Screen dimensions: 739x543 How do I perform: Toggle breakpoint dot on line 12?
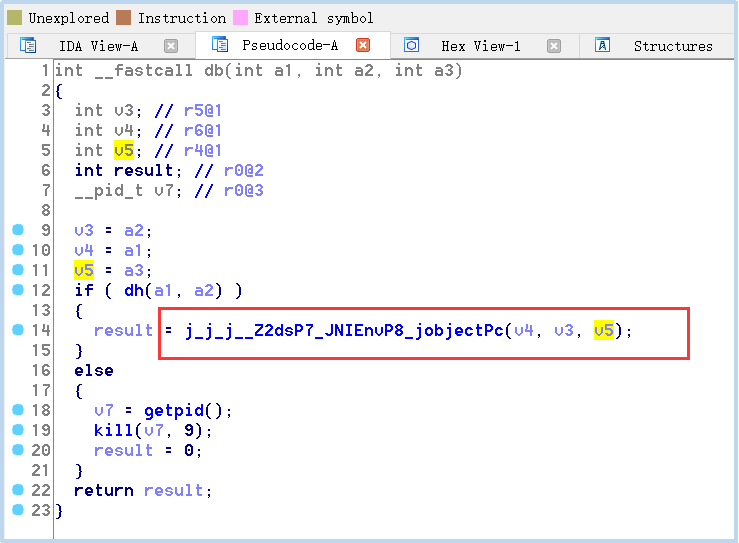[18, 289]
